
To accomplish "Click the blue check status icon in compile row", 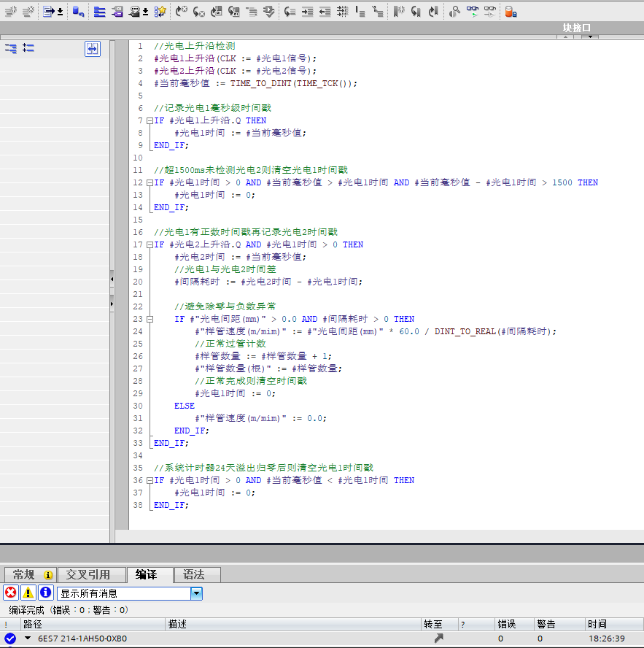I will click(10, 639).
